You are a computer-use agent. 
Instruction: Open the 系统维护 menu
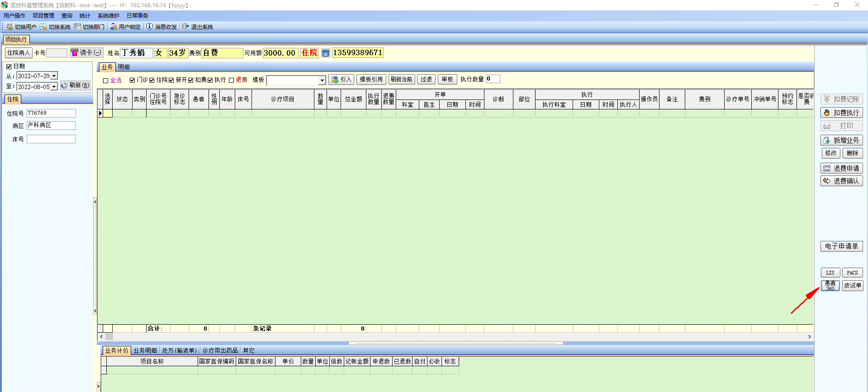[x=109, y=16]
